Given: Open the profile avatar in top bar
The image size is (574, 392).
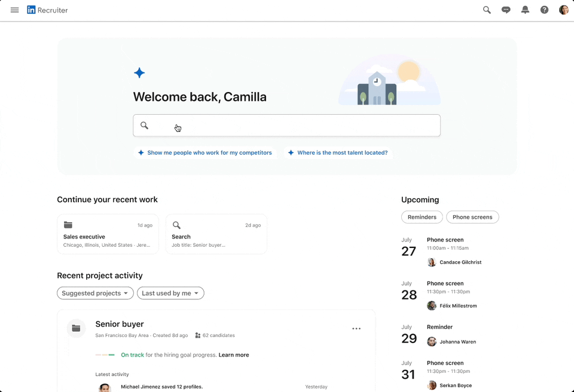Looking at the screenshot, I should (564, 10).
